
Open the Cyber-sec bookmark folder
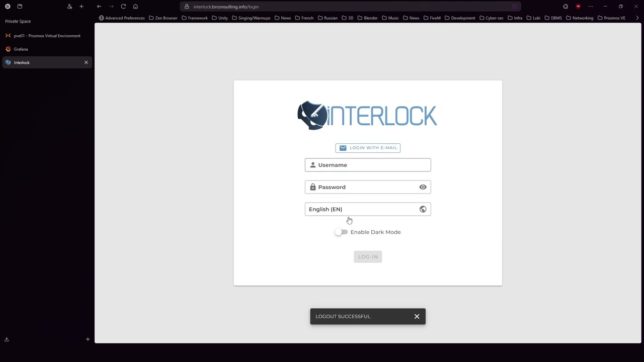491,18
